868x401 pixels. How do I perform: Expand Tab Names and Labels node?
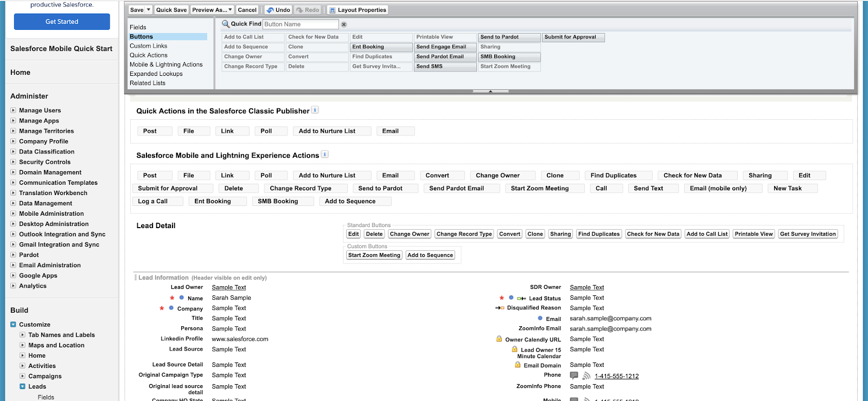[22, 334]
